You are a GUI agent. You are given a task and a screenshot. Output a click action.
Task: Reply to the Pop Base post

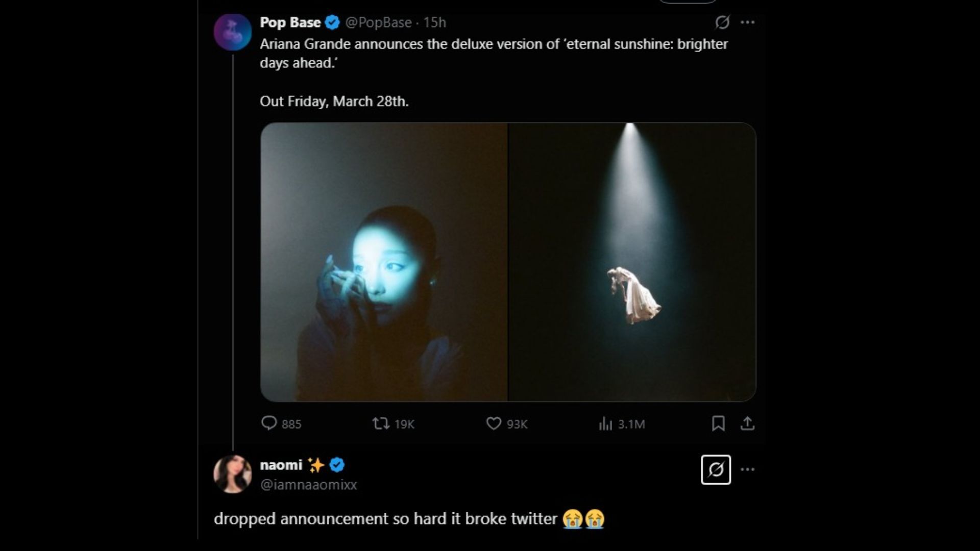(x=269, y=423)
